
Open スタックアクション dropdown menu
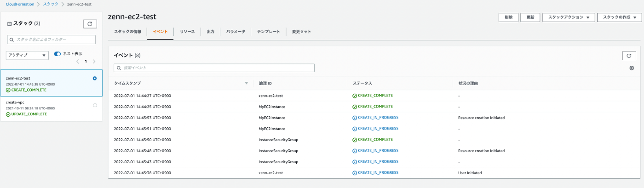click(569, 17)
